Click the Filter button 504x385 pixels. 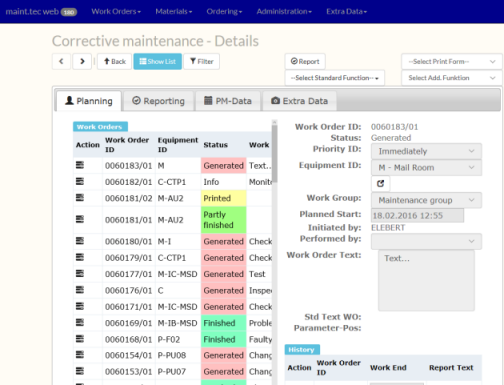202,61
